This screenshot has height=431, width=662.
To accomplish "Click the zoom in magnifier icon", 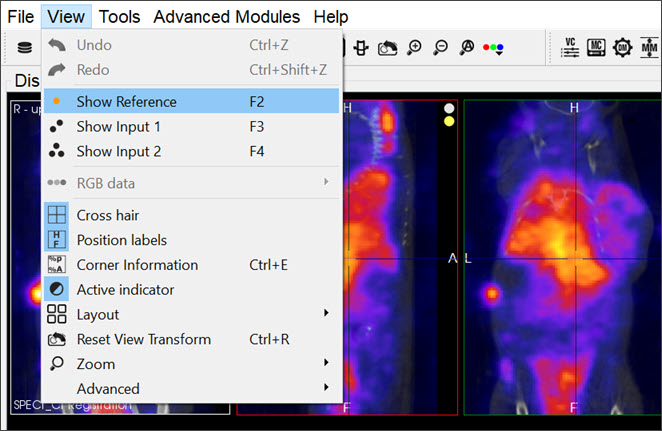I will 413,47.
